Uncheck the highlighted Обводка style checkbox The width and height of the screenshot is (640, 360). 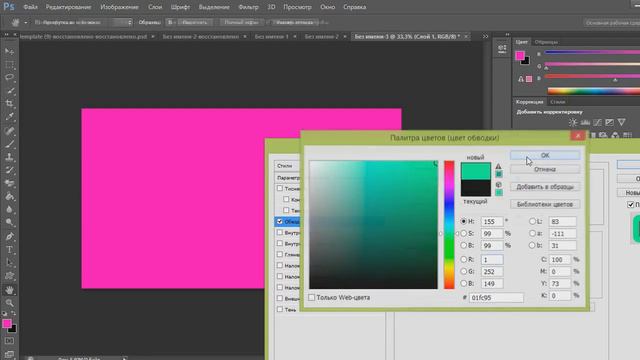coord(280,221)
